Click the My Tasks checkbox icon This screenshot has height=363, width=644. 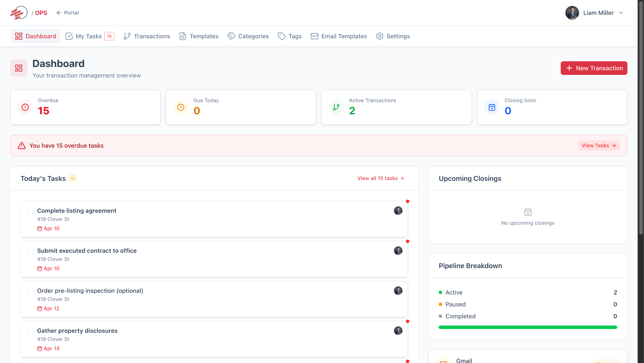[69, 36]
